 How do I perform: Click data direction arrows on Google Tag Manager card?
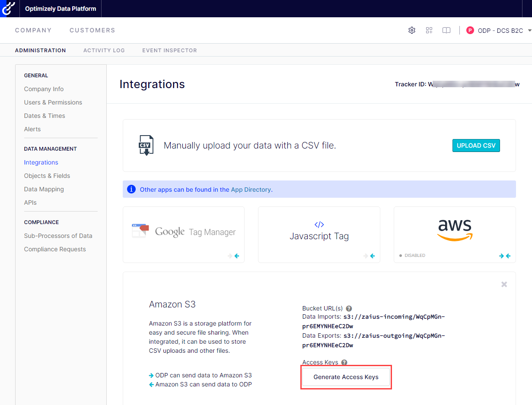click(233, 256)
